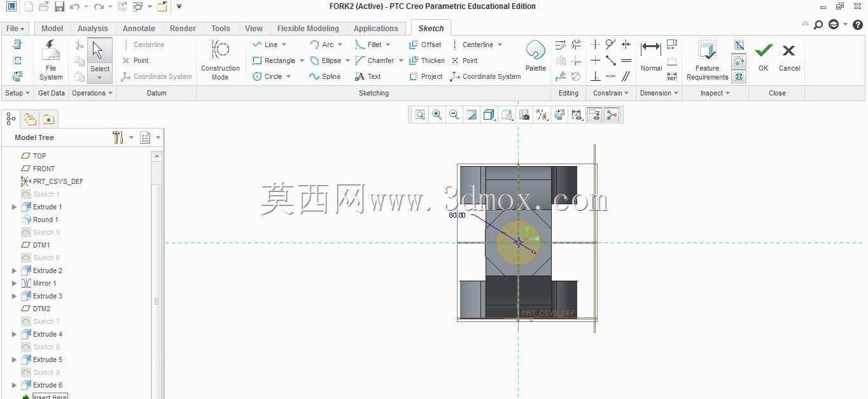This screenshot has height=399, width=868.
Task: Select sketching Point tool
Action: pos(465,60)
